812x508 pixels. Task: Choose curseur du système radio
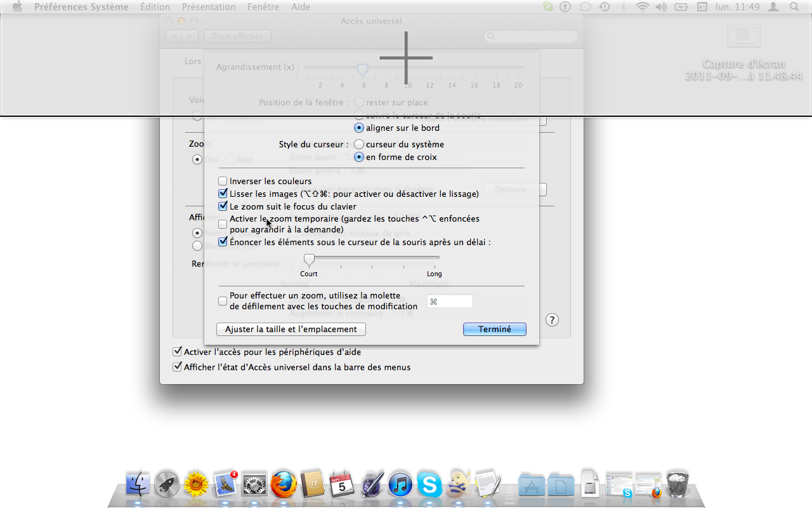pyautogui.click(x=359, y=144)
